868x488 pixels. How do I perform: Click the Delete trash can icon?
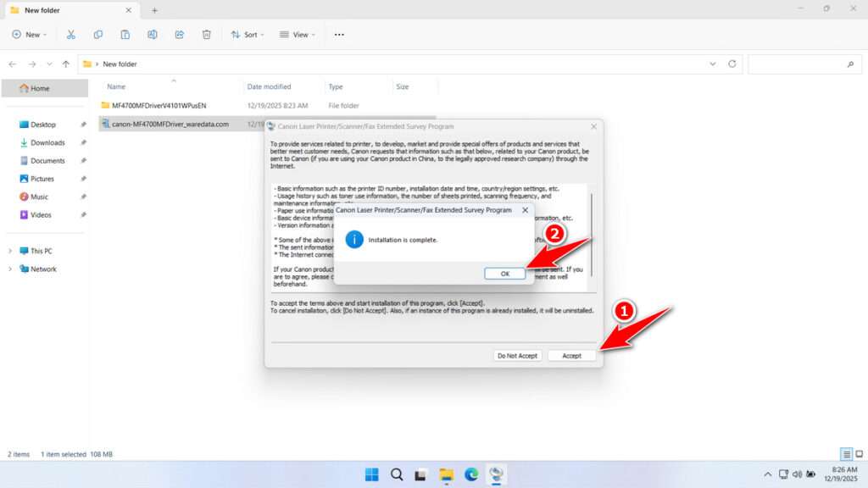click(207, 35)
